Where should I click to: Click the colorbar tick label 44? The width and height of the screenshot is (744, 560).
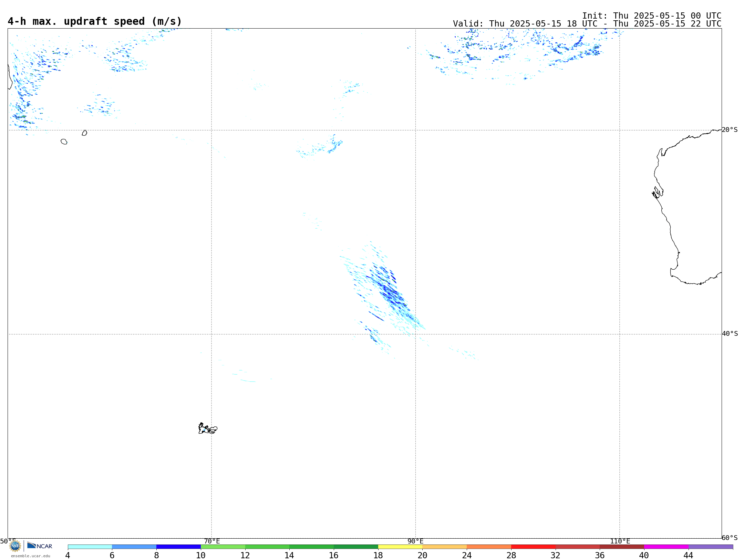[689, 555]
